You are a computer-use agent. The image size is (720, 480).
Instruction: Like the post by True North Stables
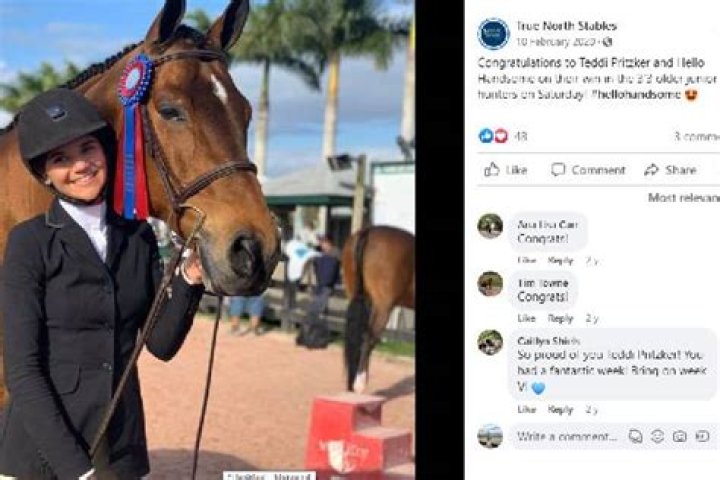pos(506,170)
